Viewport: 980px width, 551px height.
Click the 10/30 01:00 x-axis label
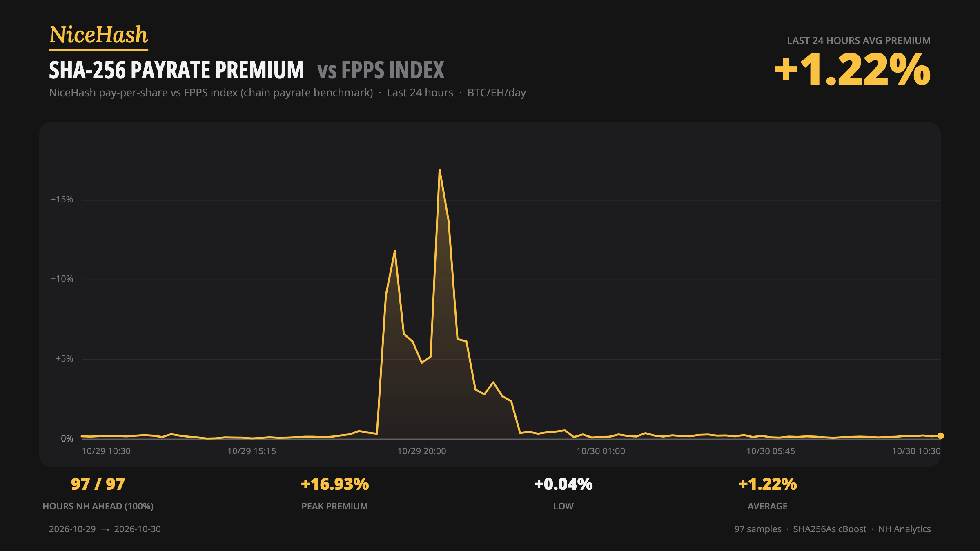tap(601, 451)
